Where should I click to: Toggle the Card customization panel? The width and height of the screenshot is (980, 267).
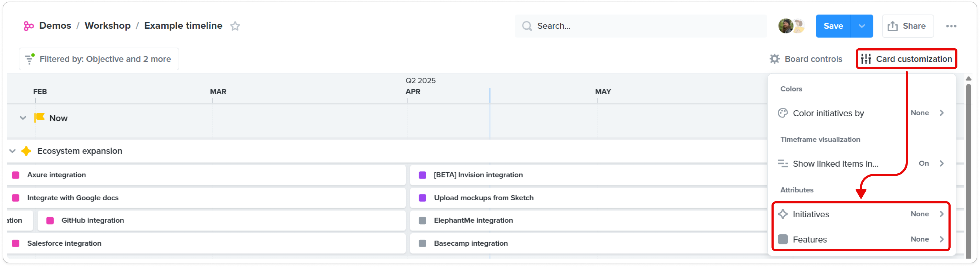pyautogui.click(x=906, y=59)
